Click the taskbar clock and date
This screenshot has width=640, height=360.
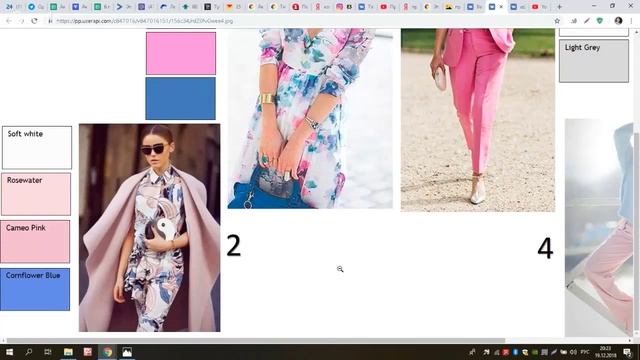click(x=606, y=352)
